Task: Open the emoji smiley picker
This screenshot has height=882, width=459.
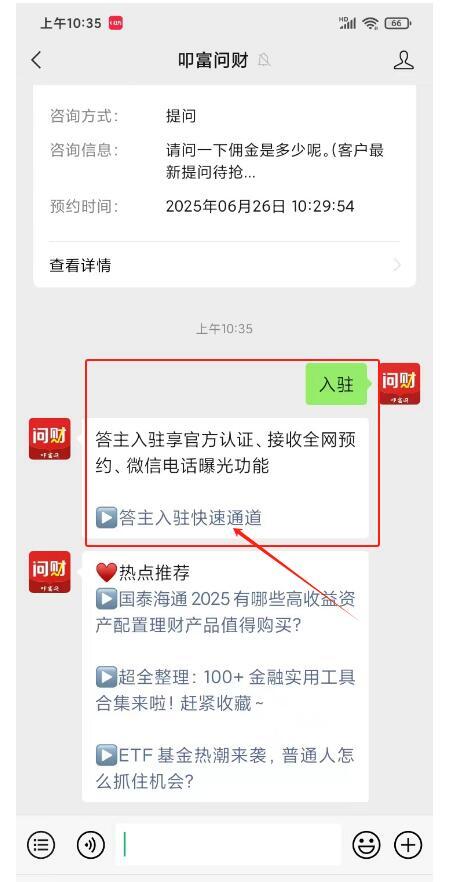Action: (x=366, y=844)
